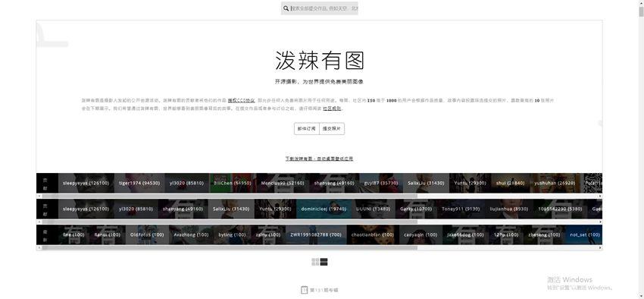Image resolution: width=644 pixels, height=299 pixels.
Task: Open the 授权CC0协议 license link
Action: click(x=242, y=100)
